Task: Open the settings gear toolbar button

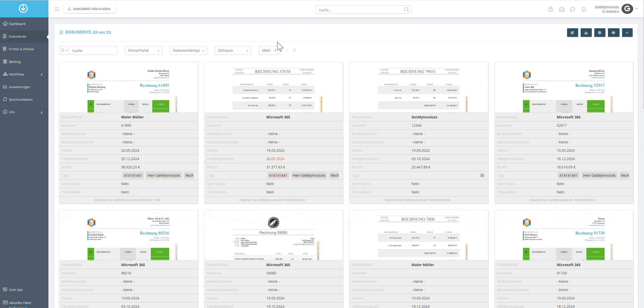Action: (x=600, y=33)
